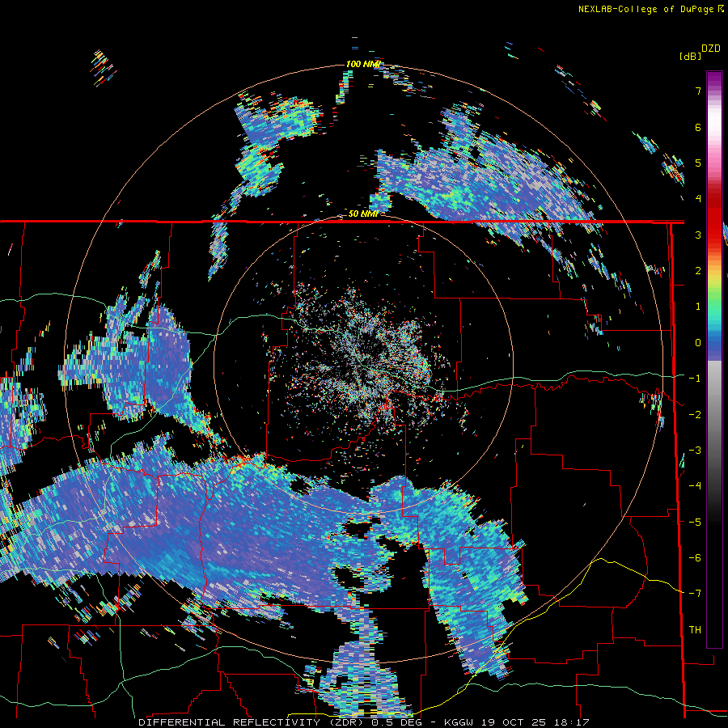This screenshot has height=728, width=728.
Task: Click the 19 OCT 25 date text
Action: coord(515,722)
